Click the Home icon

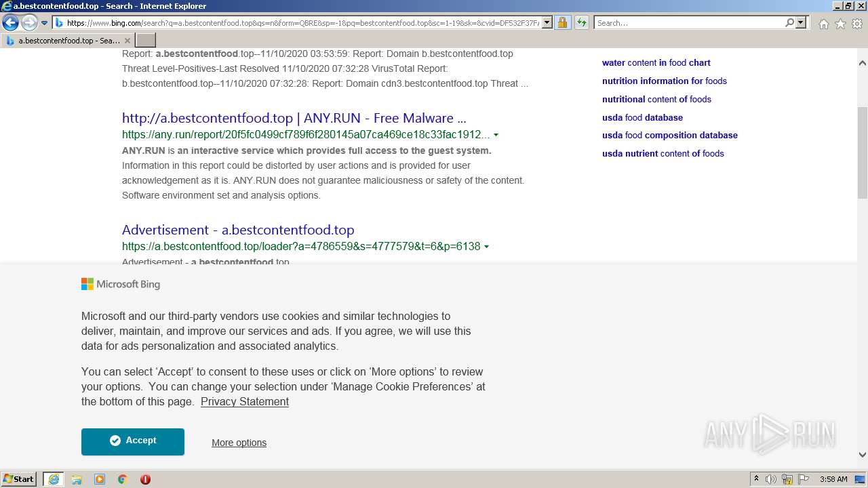point(823,24)
